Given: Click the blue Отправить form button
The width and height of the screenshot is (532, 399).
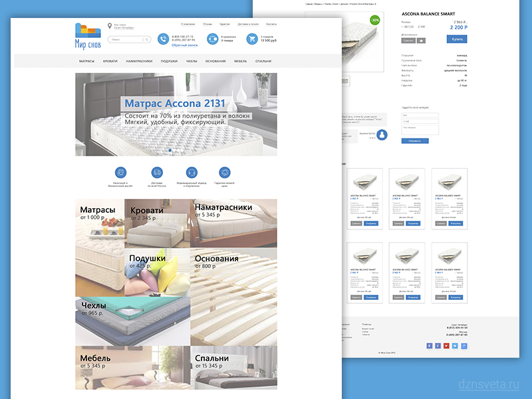Looking at the screenshot, I should [x=415, y=141].
